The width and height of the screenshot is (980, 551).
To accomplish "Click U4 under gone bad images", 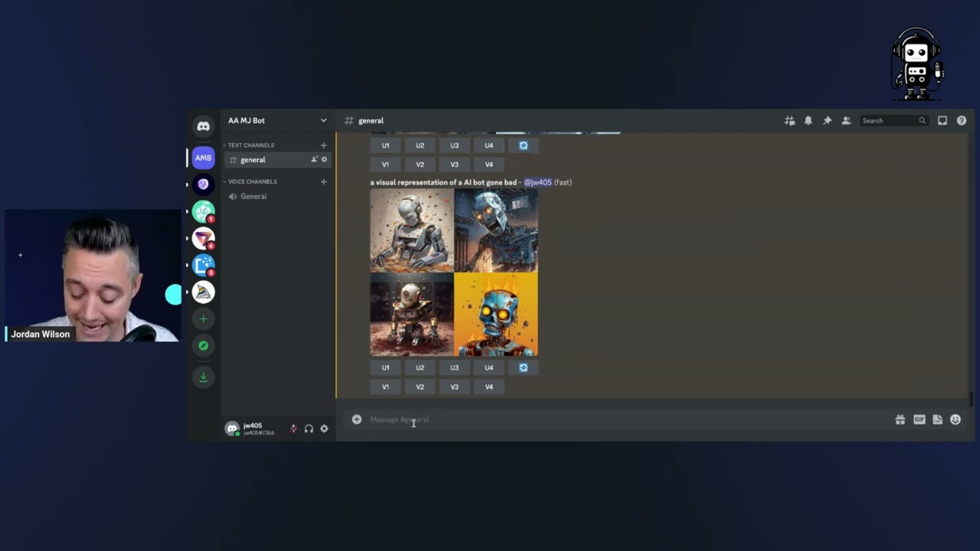I will (x=488, y=367).
